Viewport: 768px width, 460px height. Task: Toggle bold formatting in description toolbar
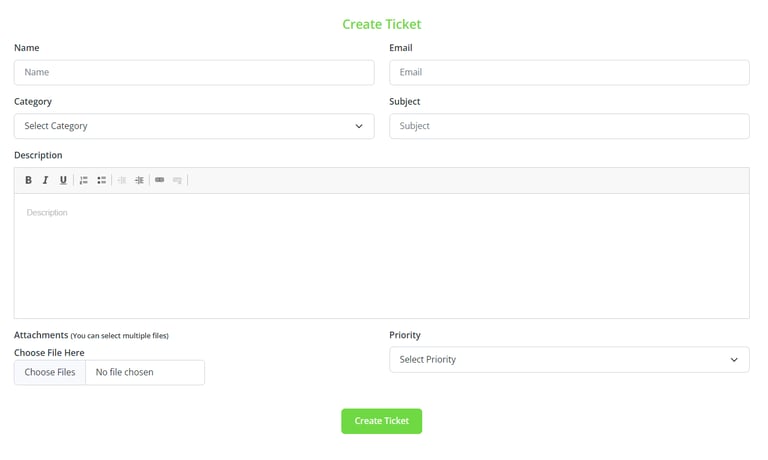[28, 180]
